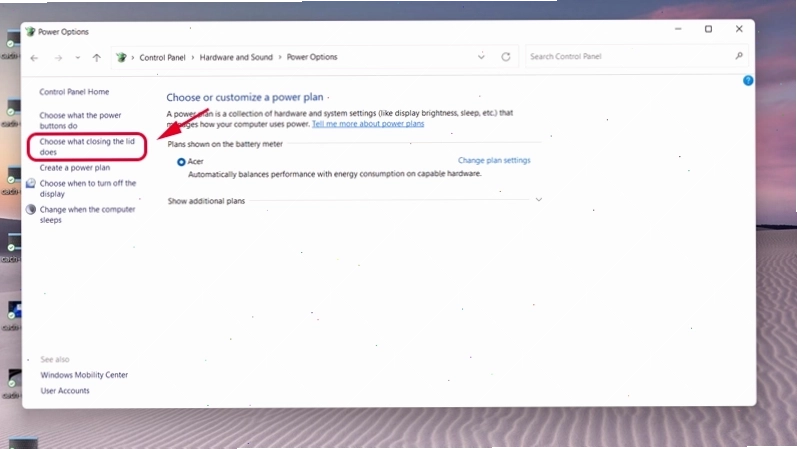
Task: Go up one level with the up arrow
Action: [x=97, y=57]
